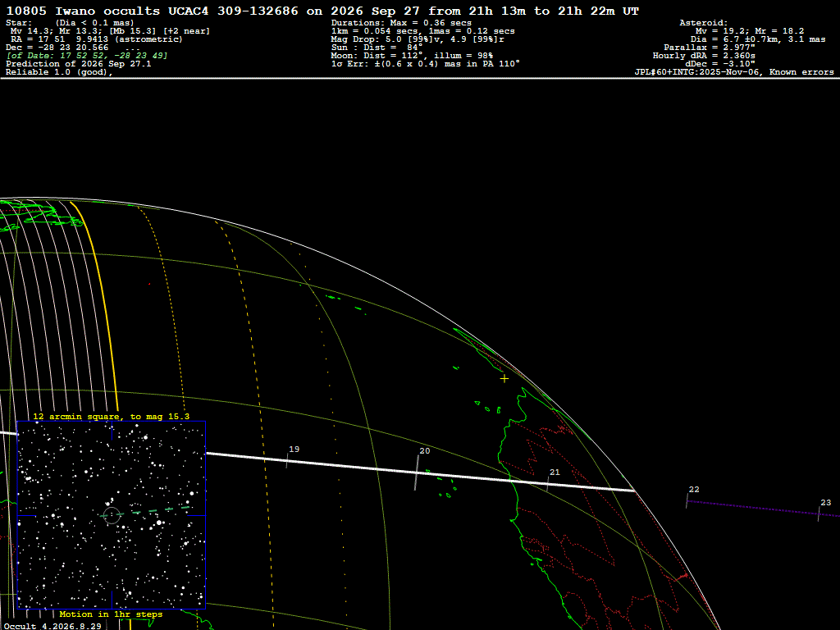The height and width of the screenshot is (630, 840).
Task: Click the green 'of Date' coordinates line
Action: pyautogui.click(x=87, y=56)
